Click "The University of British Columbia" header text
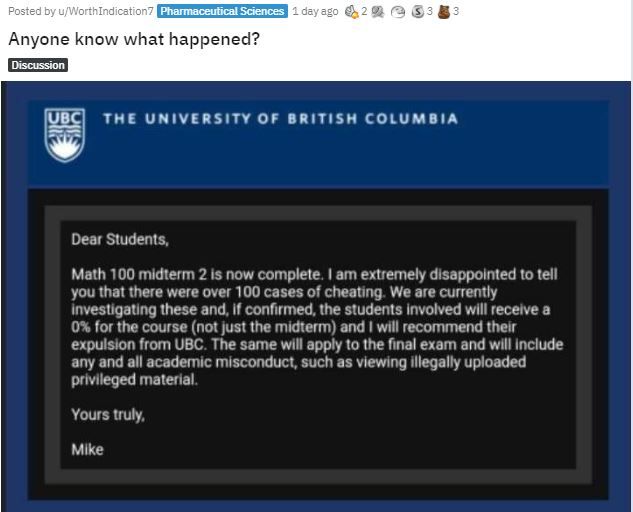This screenshot has width=633, height=512. 280,118
